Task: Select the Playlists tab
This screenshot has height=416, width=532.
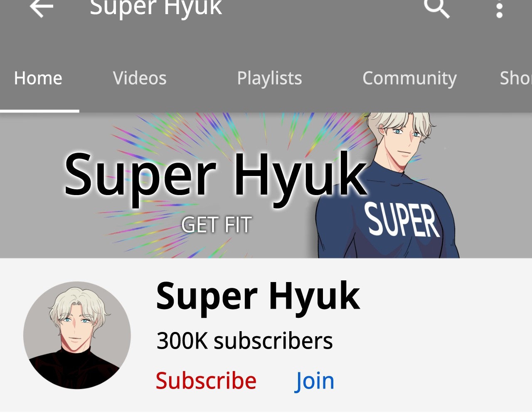Action: pos(269,78)
